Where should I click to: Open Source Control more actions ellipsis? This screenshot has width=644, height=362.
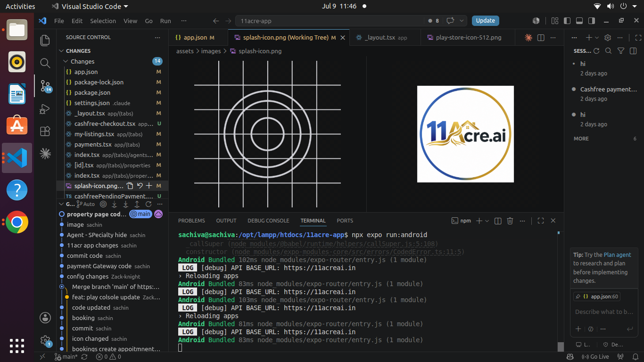tap(157, 37)
